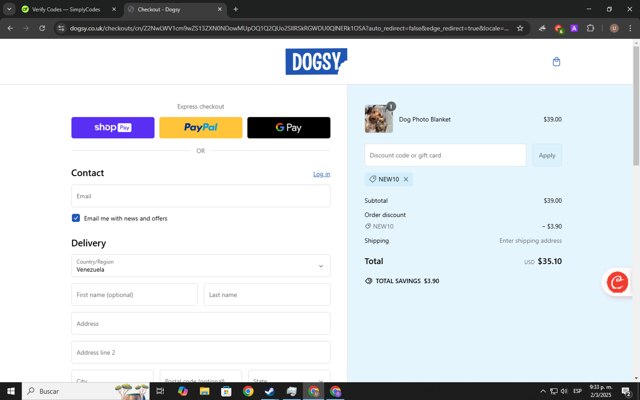The image size is (640, 400).
Task: Open the tab search dropdown arrow
Action: [x=9, y=9]
